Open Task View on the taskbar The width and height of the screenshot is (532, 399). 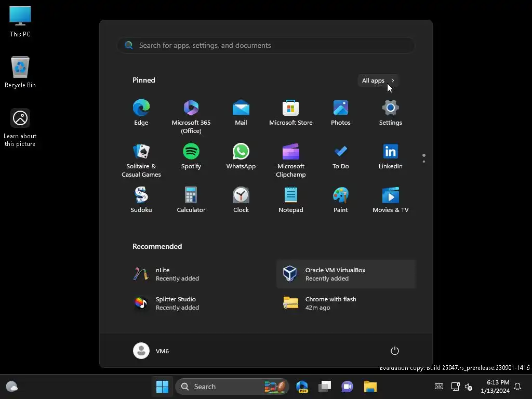(x=325, y=387)
